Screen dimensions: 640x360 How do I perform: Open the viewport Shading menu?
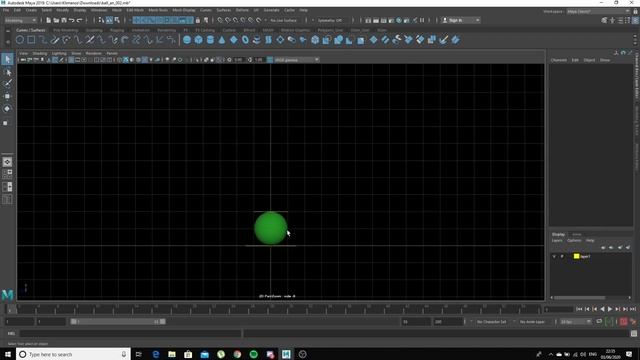coord(40,53)
